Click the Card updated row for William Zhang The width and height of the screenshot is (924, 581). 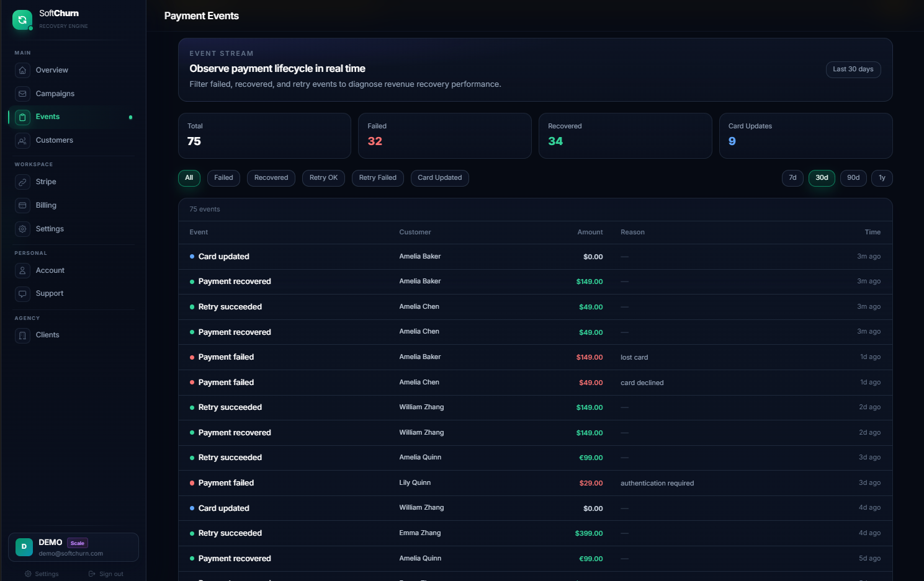535,508
